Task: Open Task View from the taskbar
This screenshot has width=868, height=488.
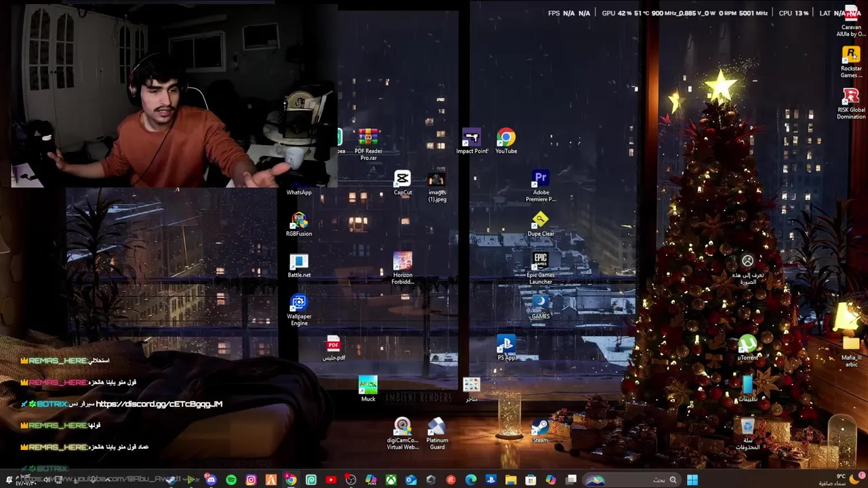Action: click(571, 480)
